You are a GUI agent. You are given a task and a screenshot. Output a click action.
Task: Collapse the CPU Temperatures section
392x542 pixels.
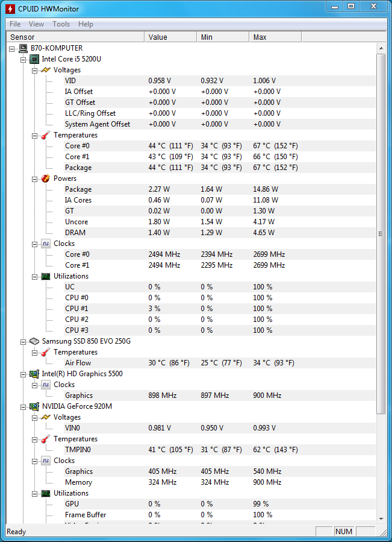point(34,136)
